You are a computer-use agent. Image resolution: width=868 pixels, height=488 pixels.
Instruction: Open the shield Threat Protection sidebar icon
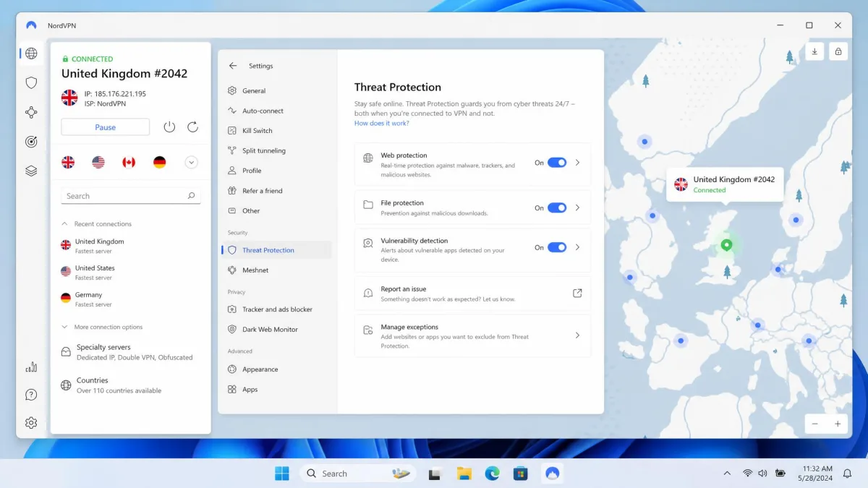(31, 83)
